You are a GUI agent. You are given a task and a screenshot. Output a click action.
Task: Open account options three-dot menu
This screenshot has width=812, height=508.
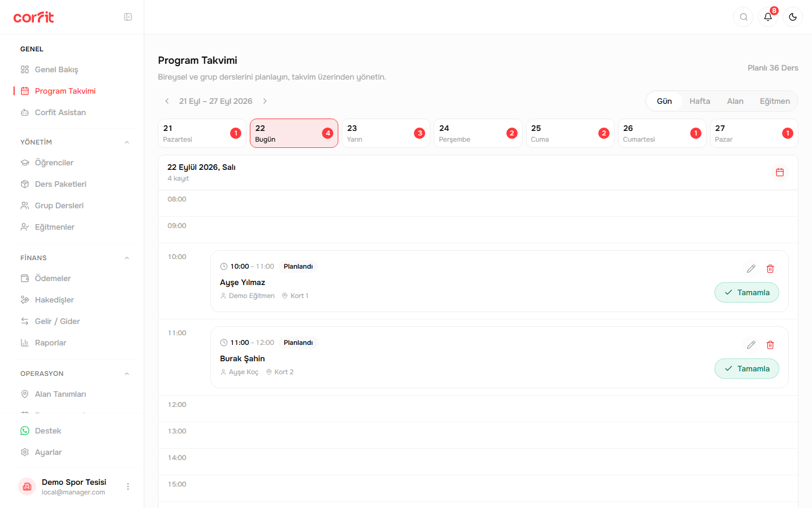tap(128, 487)
